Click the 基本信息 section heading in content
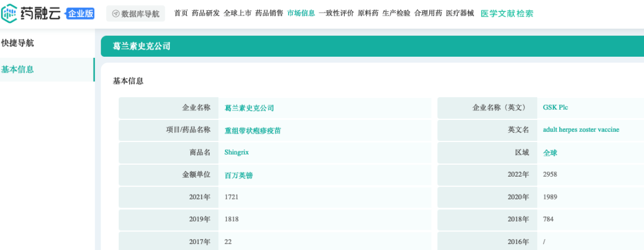Viewport: 644px width, 250px height. coord(128,81)
